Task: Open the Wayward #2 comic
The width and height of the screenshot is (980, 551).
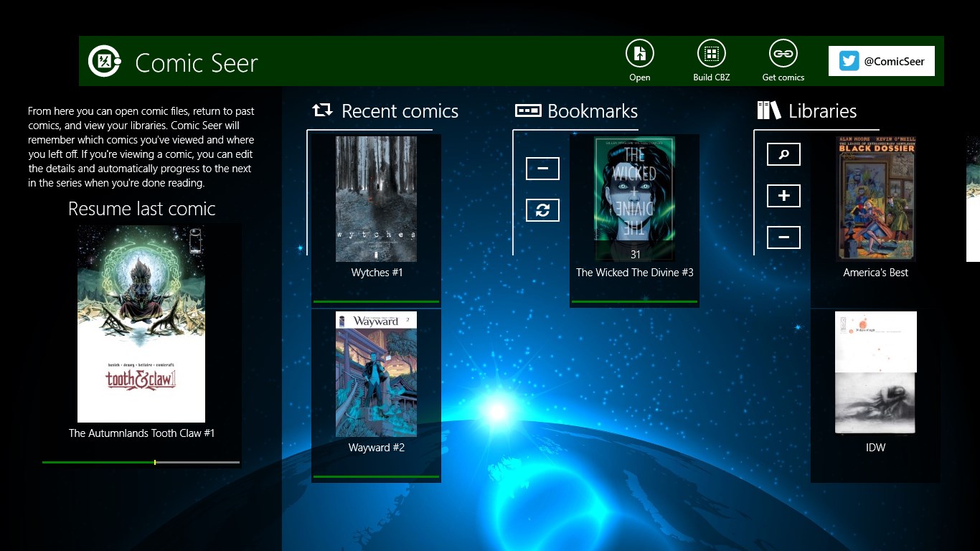Action: click(376, 374)
